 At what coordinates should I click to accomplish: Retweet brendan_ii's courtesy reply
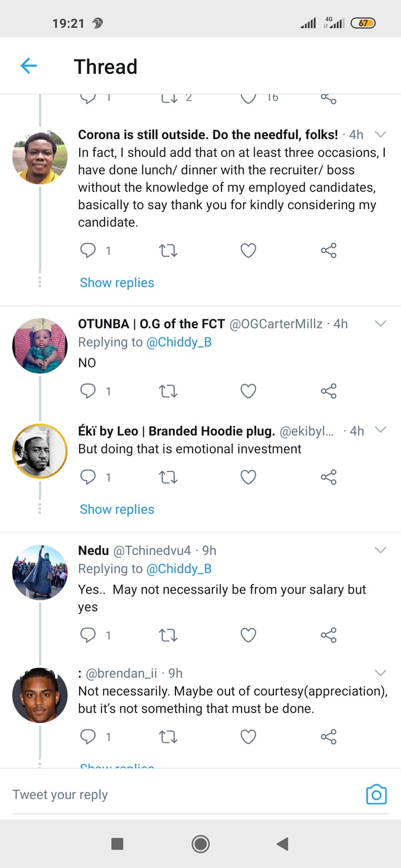[x=168, y=737]
